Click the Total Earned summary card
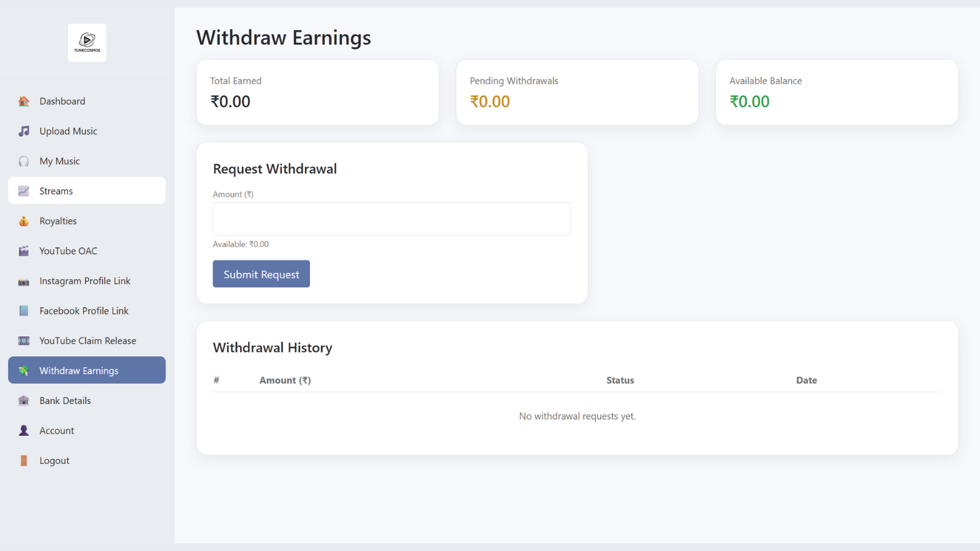 pos(317,92)
